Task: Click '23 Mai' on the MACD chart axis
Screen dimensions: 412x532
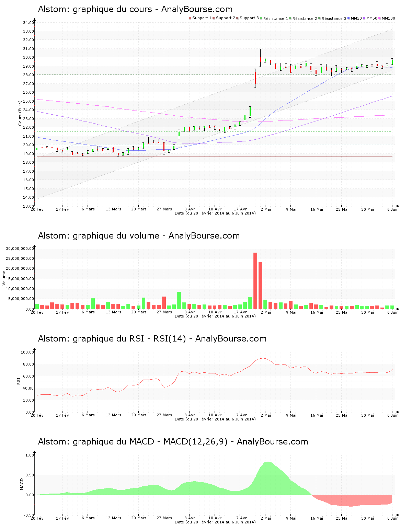Action: coord(342,518)
